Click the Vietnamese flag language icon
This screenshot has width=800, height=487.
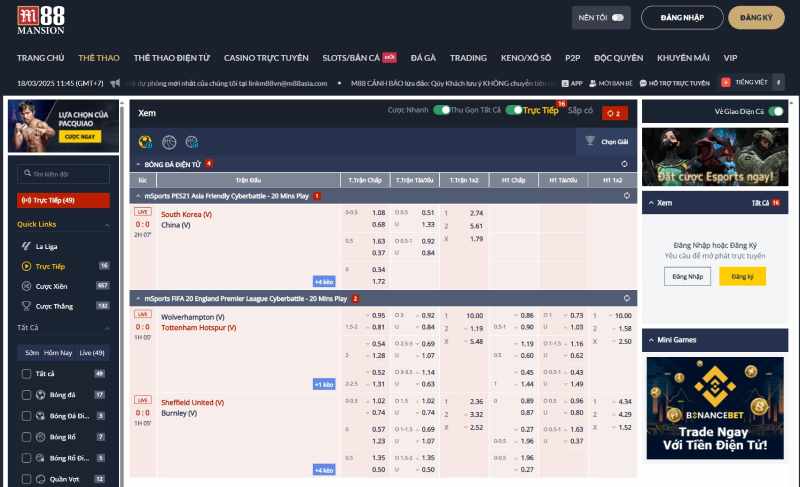[726, 82]
